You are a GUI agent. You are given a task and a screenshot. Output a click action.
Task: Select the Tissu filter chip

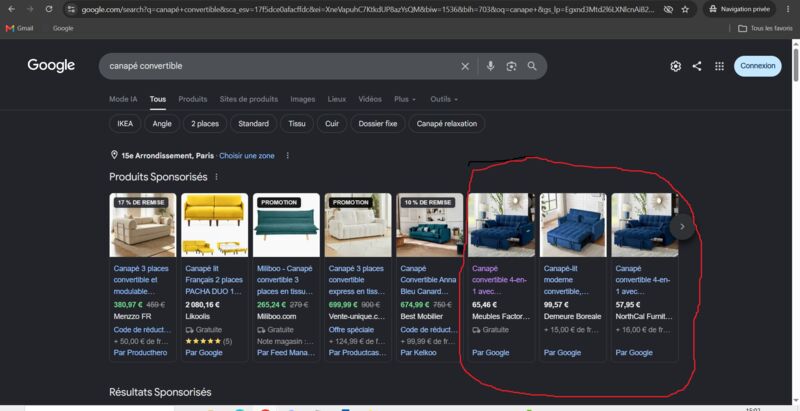click(x=297, y=123)
